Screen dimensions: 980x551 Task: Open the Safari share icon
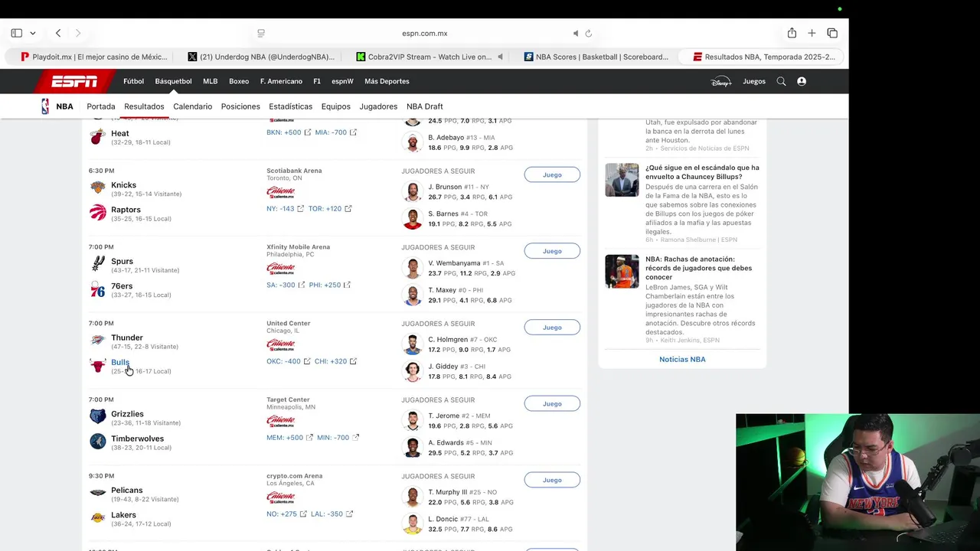click(x=792, y=33)
